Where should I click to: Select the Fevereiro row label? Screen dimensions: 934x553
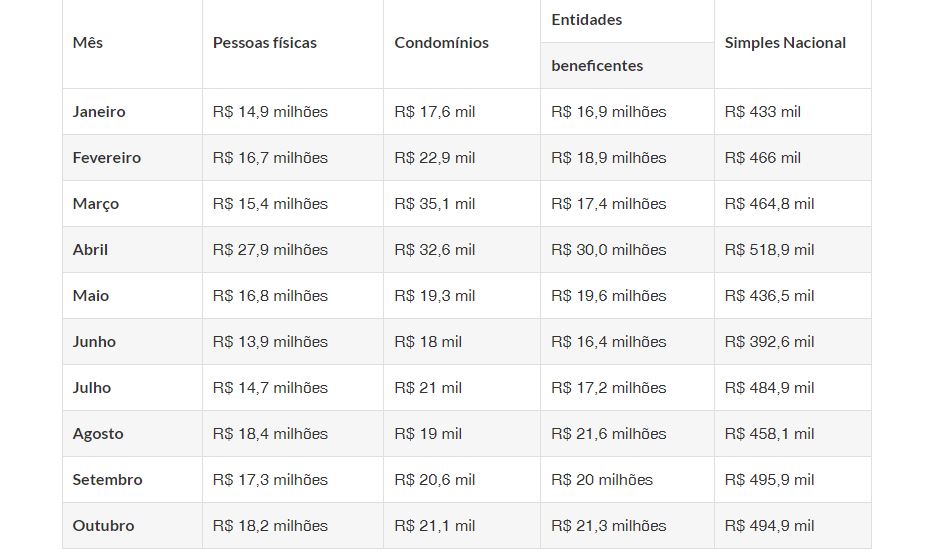pyautogui.click(x=107, y=158)
